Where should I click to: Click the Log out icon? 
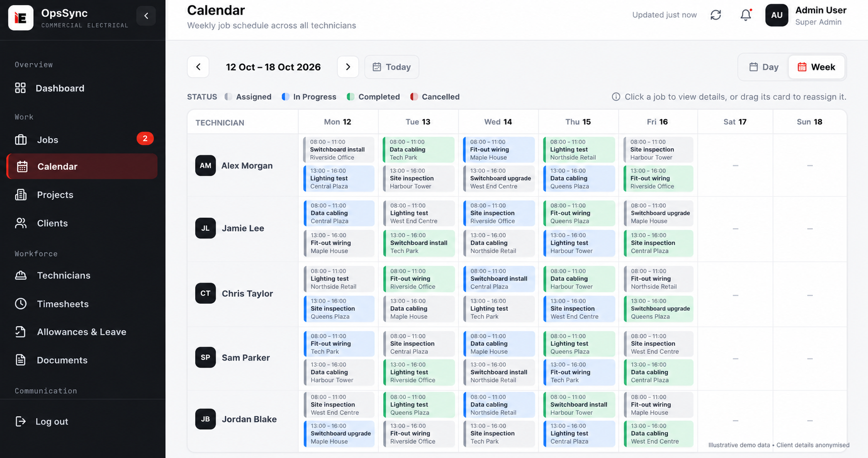(21, 421)
